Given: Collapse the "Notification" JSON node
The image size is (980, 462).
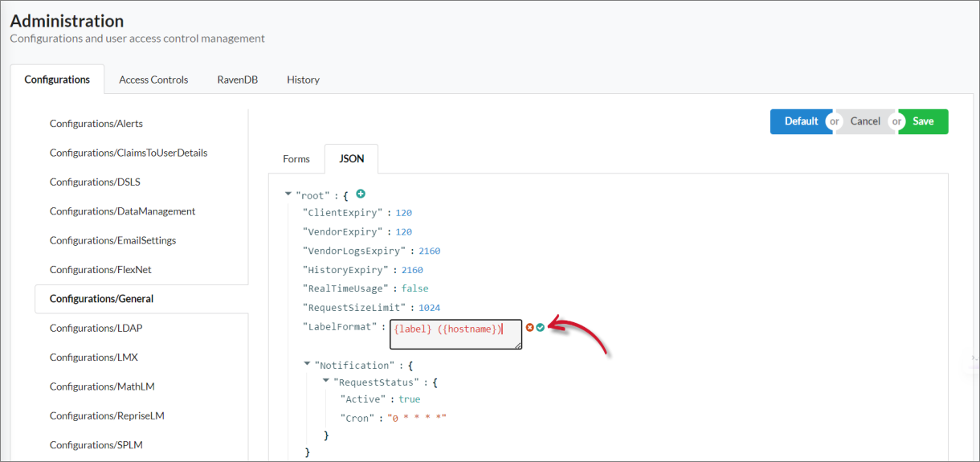Looking at the screenshot, I should 308,364.
